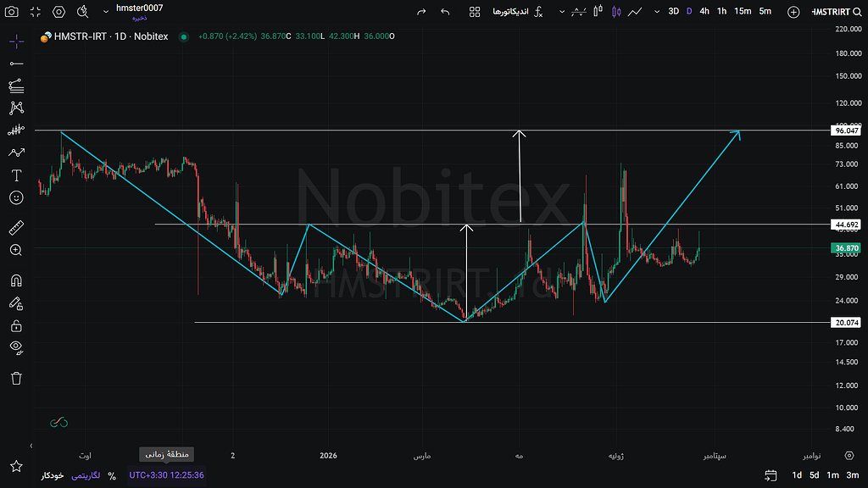The width and height of the screenshot is (868, 488).
Task: Select the parallel channel / pitchfork tool
Action: point(17,86)
